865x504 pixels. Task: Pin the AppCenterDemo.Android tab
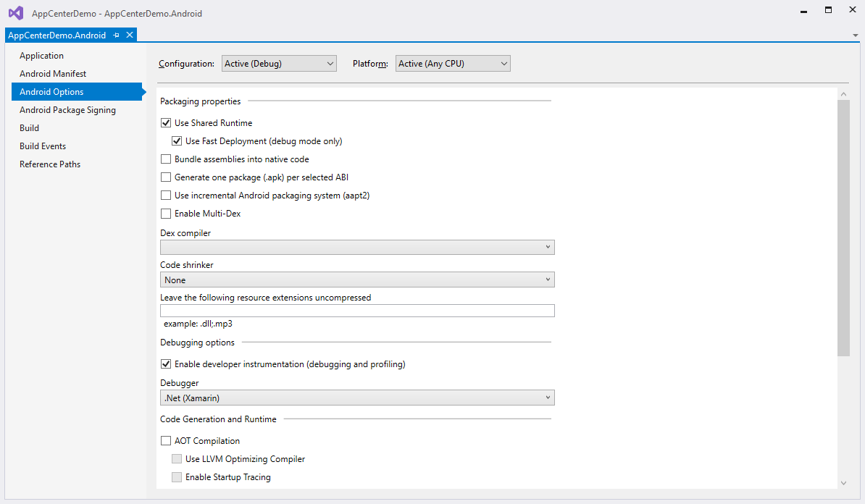point(117,35)
